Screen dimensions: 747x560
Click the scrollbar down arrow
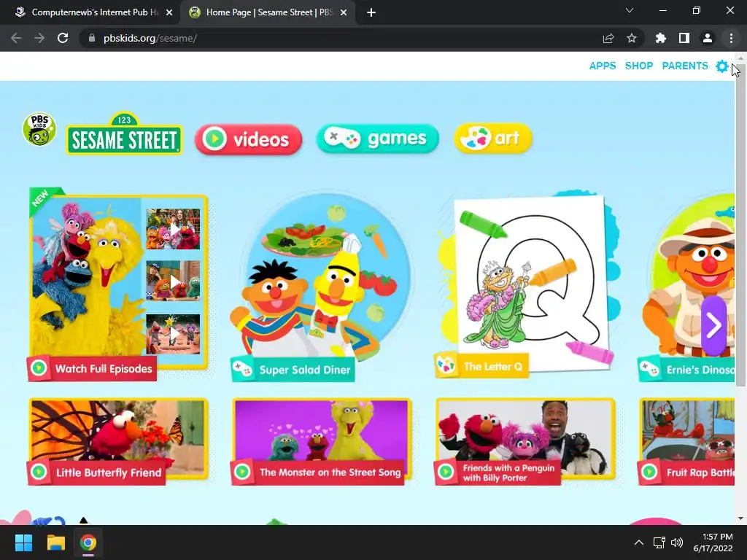click(x=740, y=518)
